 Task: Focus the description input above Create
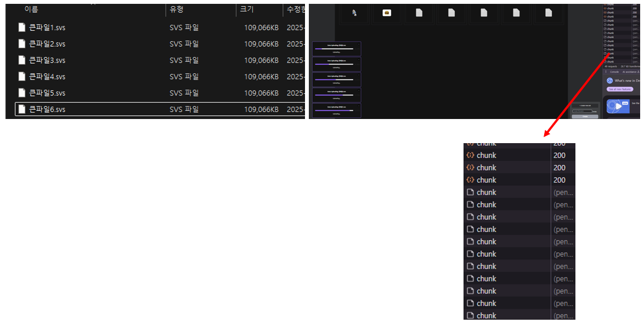point(582,111)
